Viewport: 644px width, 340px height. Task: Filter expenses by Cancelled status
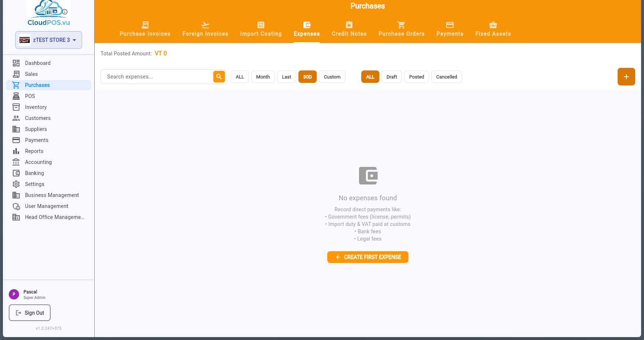447,77
